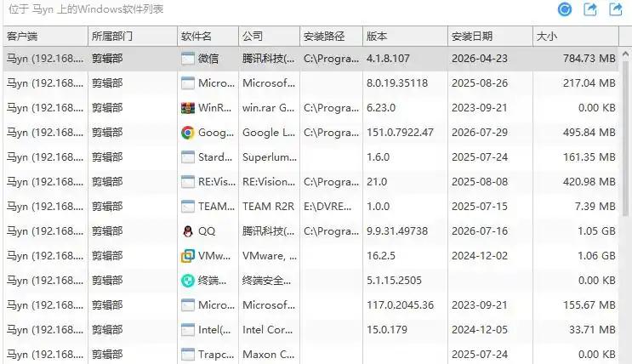Click the VMware icon
The height and width of the screenshot is (364, 632).
(188, 256)
